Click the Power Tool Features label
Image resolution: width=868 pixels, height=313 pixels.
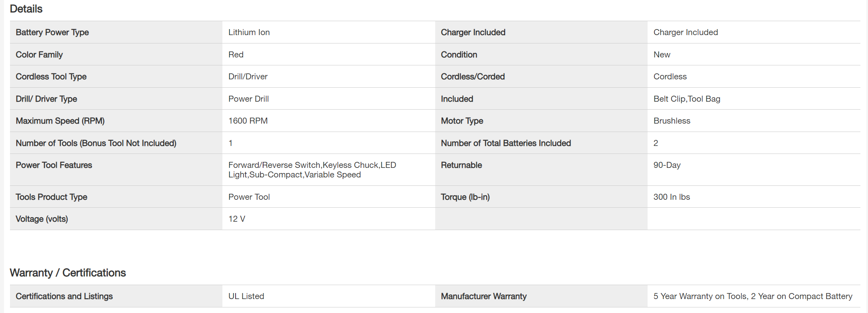pos(54,165)
